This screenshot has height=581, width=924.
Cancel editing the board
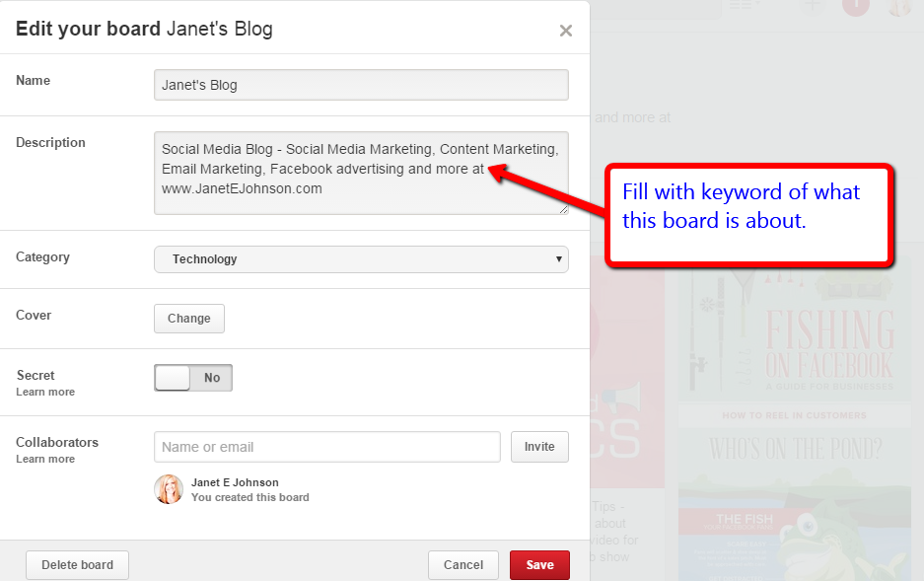pos(463,565)
